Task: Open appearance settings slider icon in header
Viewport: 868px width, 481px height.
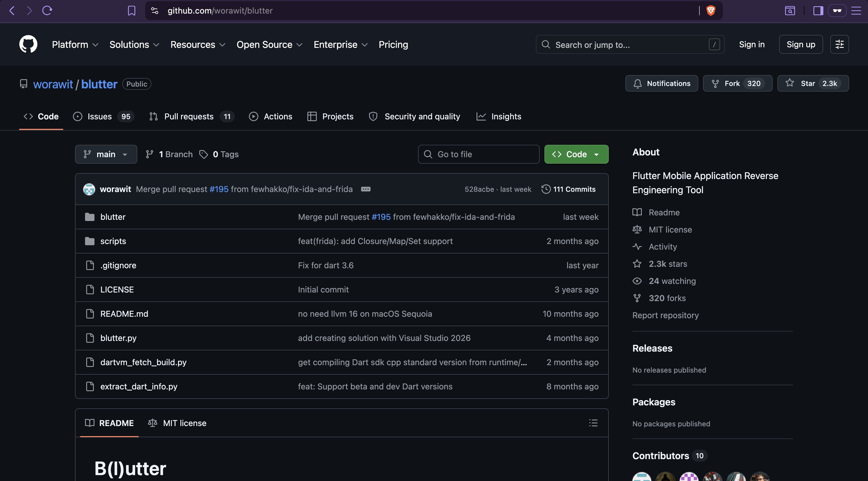Action: [839, 44]
